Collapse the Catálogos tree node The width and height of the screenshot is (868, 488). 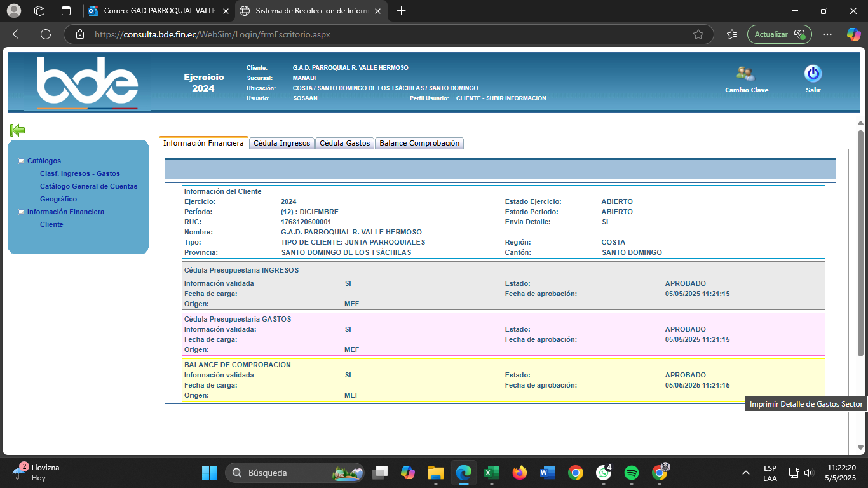point(21,161)
